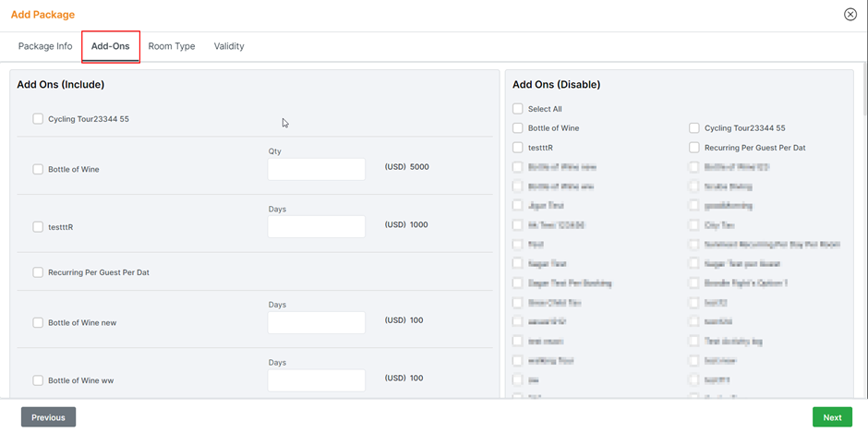Screen dimensions: 868x433
Task: Close the Add Package dialog
Action: [x=850, y=14]
